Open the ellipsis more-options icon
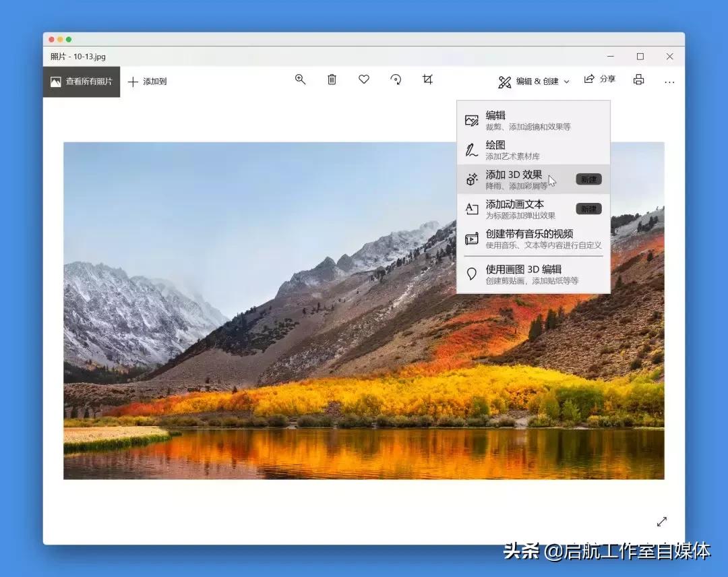The image size is (728, 577). tap(669, 81)
